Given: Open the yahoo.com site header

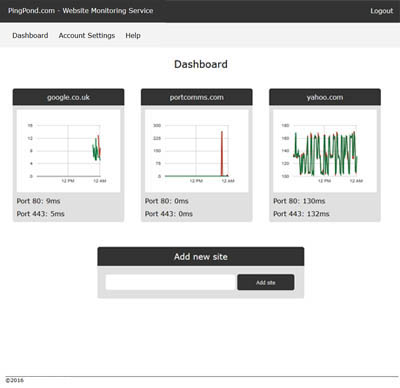Looking at the screenshot, I should (325, 97).
